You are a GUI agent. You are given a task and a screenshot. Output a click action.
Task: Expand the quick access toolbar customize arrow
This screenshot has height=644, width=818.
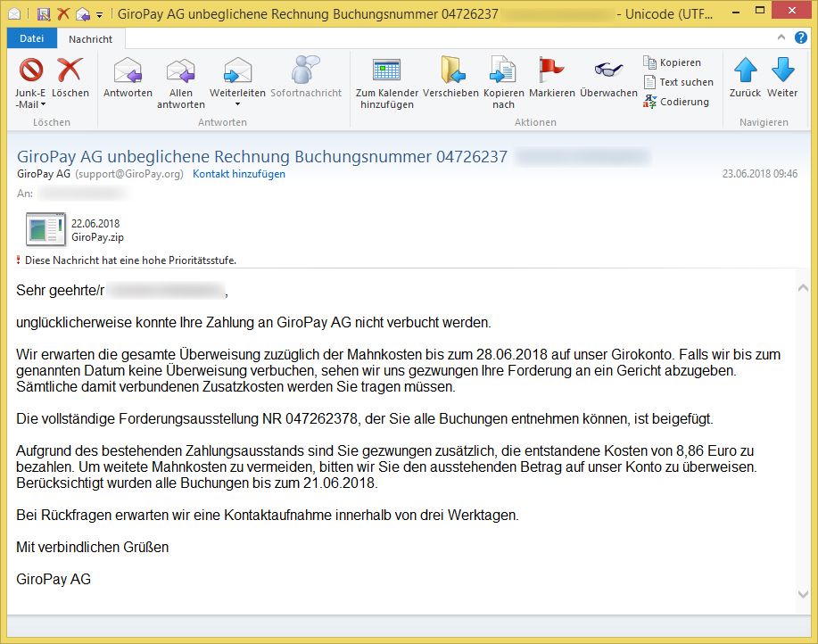pos(99,15)
